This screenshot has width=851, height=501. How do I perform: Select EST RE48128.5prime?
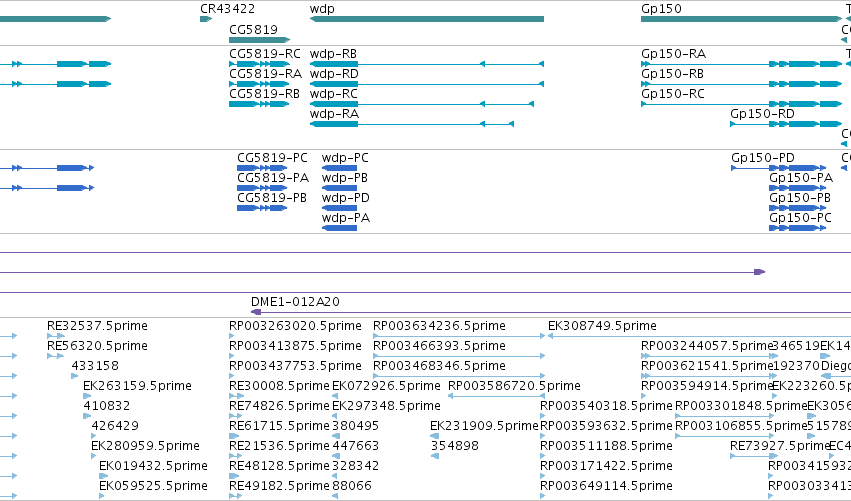pos(280,466)
